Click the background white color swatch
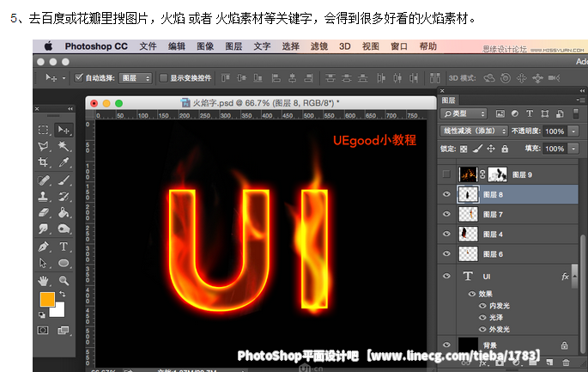588x372 pixels. pyautogui.click(x=60, y=312)
